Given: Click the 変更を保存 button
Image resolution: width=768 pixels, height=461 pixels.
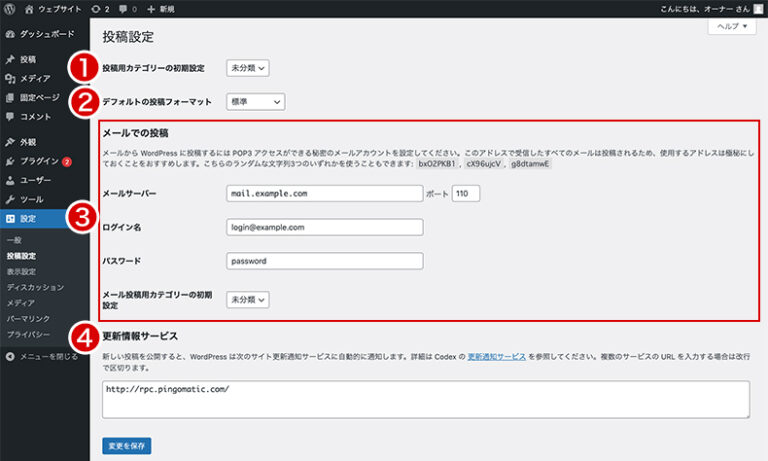Looking at the screenshot, I should pyautogui.click(x=127, y=445).
